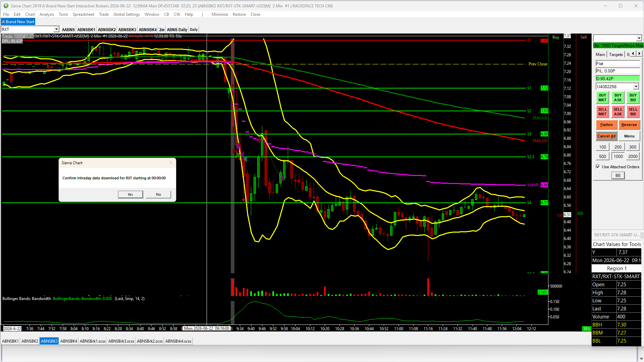
Task: Open the File menu
Action: [6, 14]
